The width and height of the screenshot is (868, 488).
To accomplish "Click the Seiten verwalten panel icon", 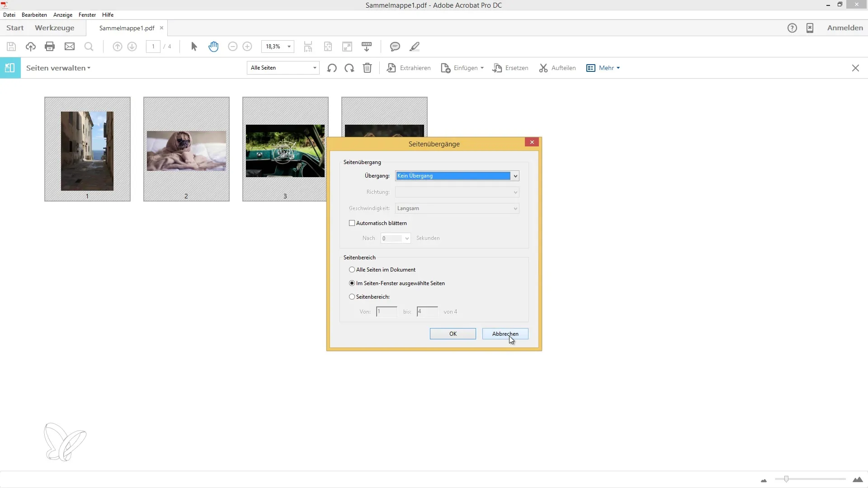I will (10, 68).
